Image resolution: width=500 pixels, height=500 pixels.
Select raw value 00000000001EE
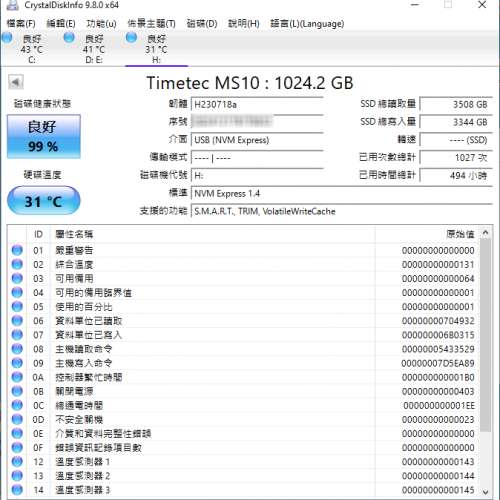pos(439,405)
